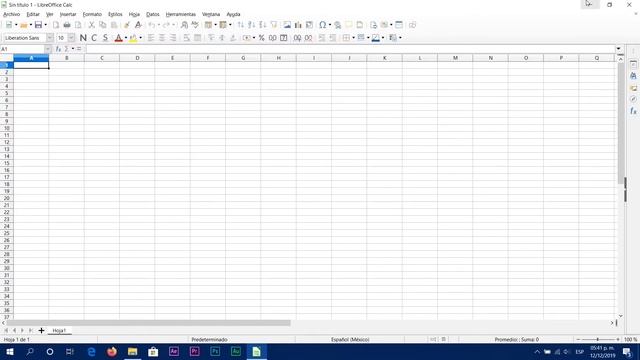Click the Undo arrow icon
The image size is (640, 360).
(x=151, y=25)
